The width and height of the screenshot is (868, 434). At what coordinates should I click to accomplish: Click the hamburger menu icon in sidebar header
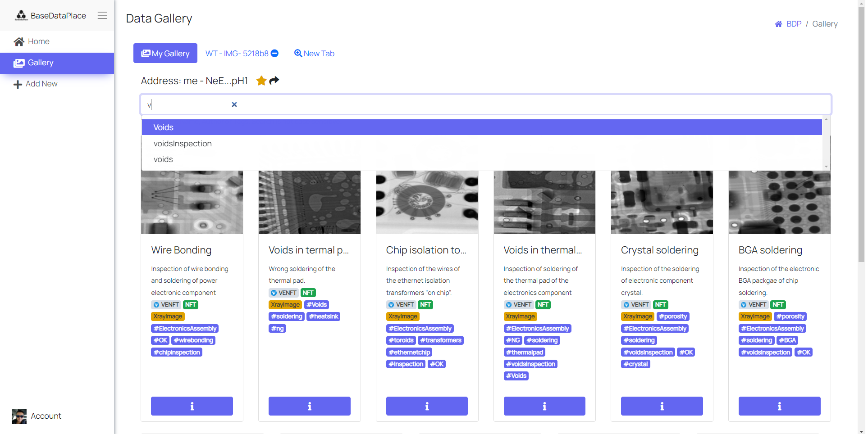[102, 15]
